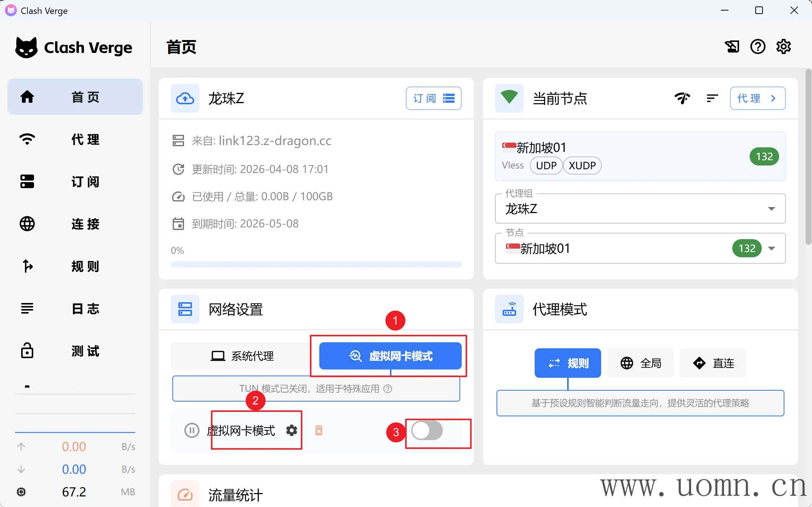812x507 pixels.
Task: Click the red trash icon beside 虚拟网卡模式
Action: (x=319, y=430)
